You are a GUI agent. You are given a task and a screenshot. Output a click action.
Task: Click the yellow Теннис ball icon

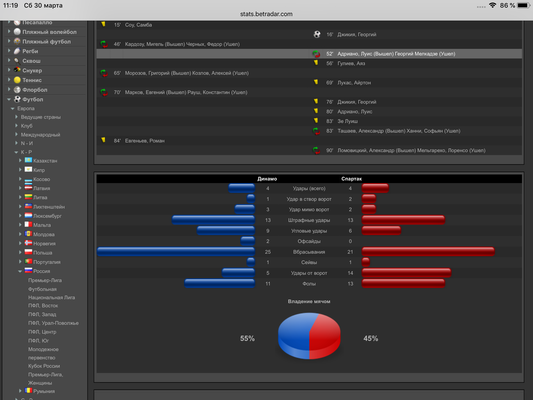click(17, 80)
